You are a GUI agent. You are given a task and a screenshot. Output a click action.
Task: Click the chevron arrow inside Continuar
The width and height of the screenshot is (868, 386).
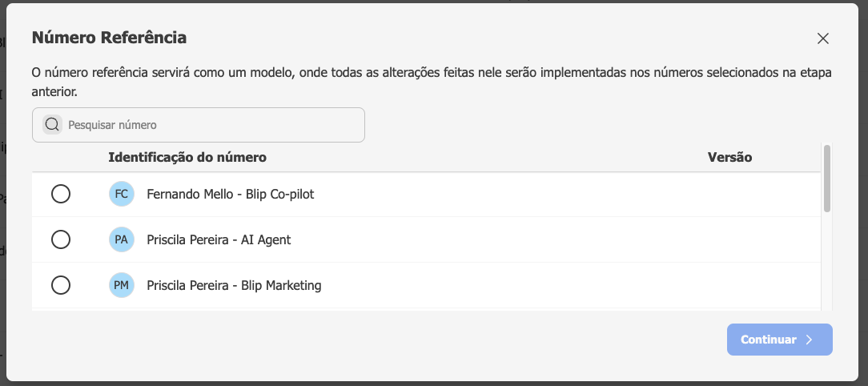tap(809, 340)
